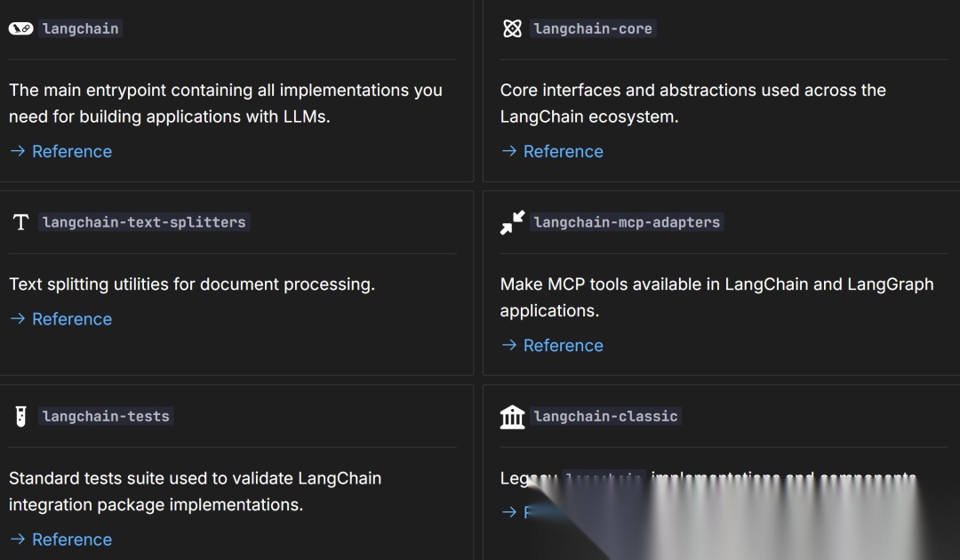960x560 pixels.
Task: Open the Reference link under langchain
Action: pos(72,151)
